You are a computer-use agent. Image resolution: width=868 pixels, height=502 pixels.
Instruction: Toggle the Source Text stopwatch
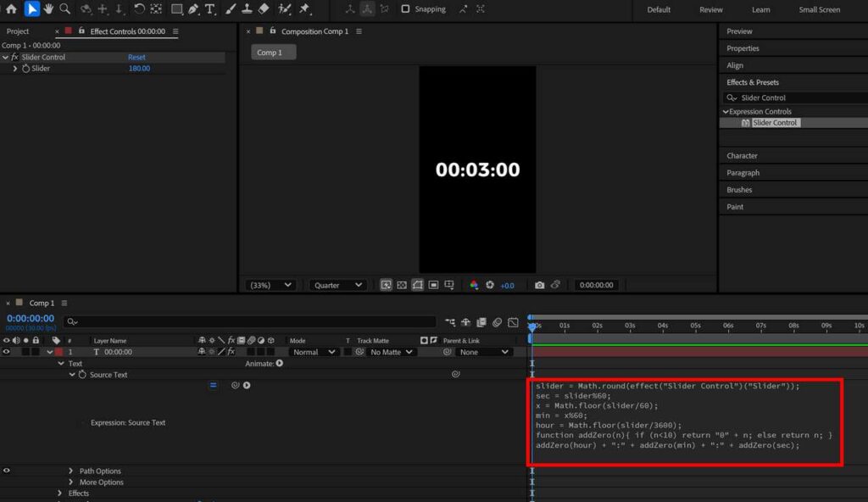(x=82, y=375)
